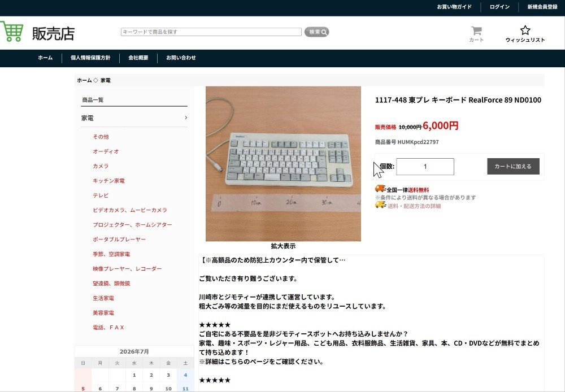Select the テレビ category

101,195
